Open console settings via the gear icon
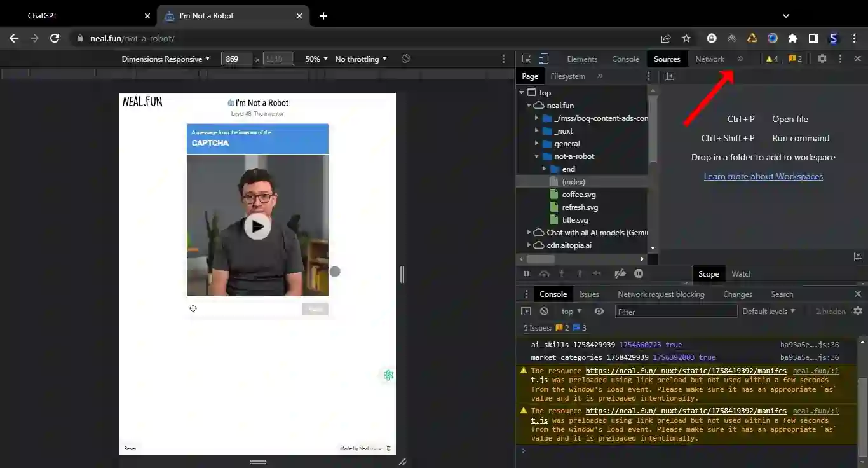Viewport: 868px width, 468px height. pyautogui.click(x=857, y=311)
